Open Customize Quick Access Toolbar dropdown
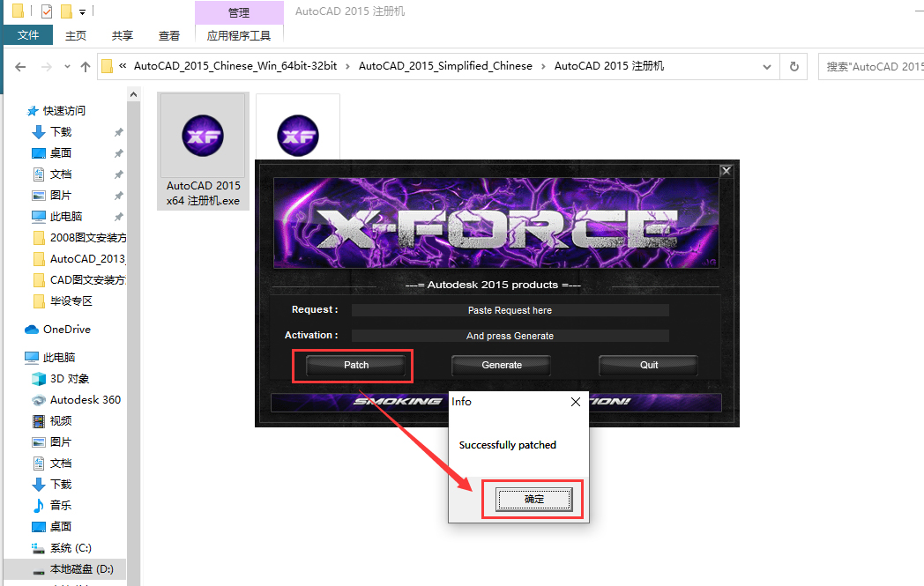 [x=83, y=11]
